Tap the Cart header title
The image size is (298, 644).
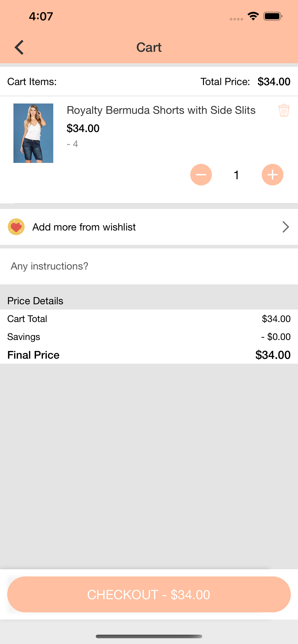(149, 47)
